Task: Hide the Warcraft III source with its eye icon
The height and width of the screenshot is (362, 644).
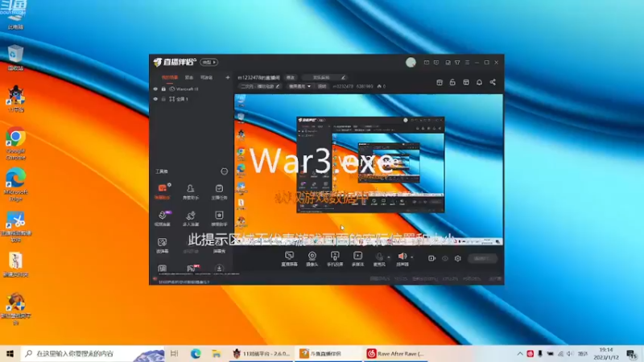Action: coord(155,89)
